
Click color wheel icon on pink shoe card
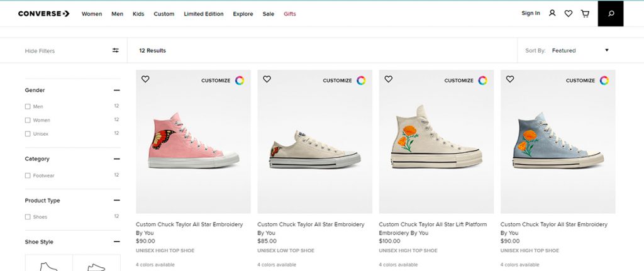(x=240, y=80)
